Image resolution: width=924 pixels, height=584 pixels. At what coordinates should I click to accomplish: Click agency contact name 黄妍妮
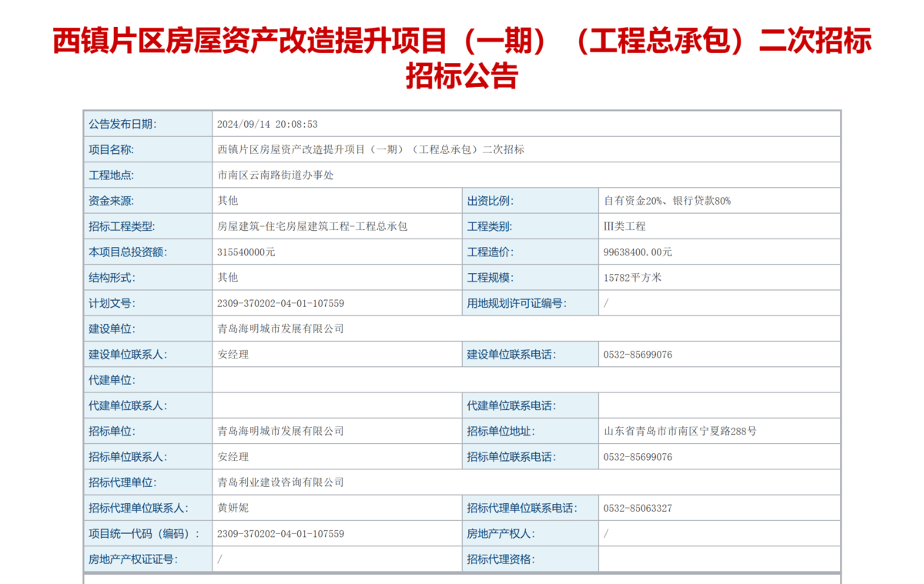(x=233, y=508)
